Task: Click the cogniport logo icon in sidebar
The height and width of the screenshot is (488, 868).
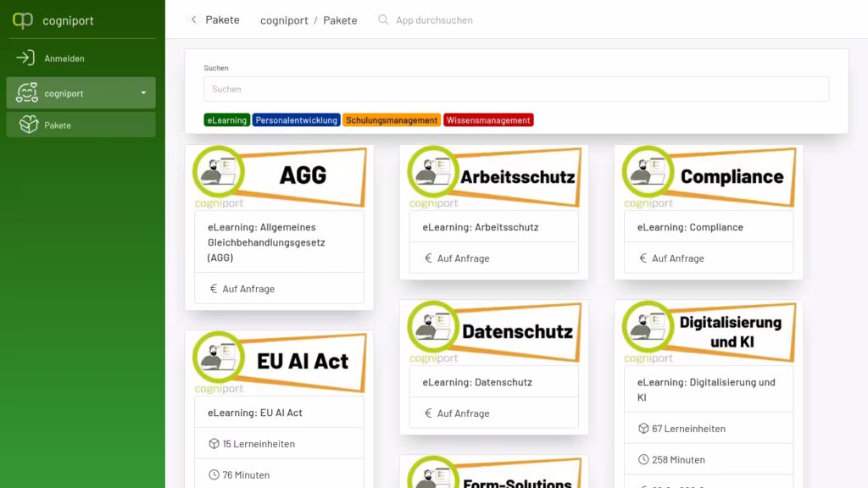Action: 23,20
